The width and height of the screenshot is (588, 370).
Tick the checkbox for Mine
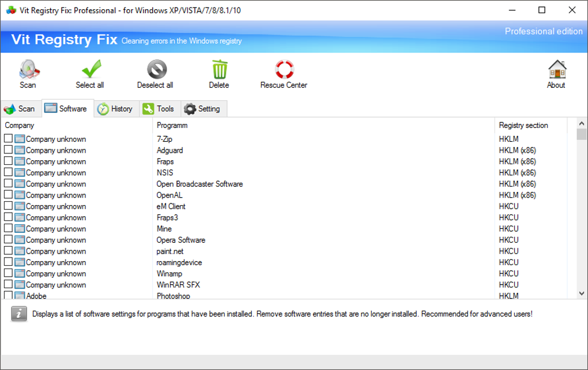pyautogui.click(x=8, y=228)
